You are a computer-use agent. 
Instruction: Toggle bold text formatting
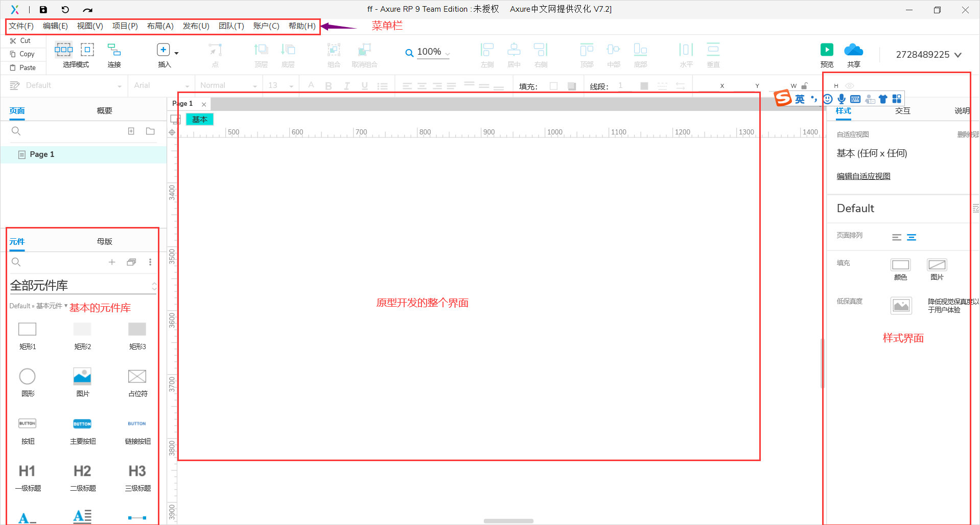coord(329,85)
